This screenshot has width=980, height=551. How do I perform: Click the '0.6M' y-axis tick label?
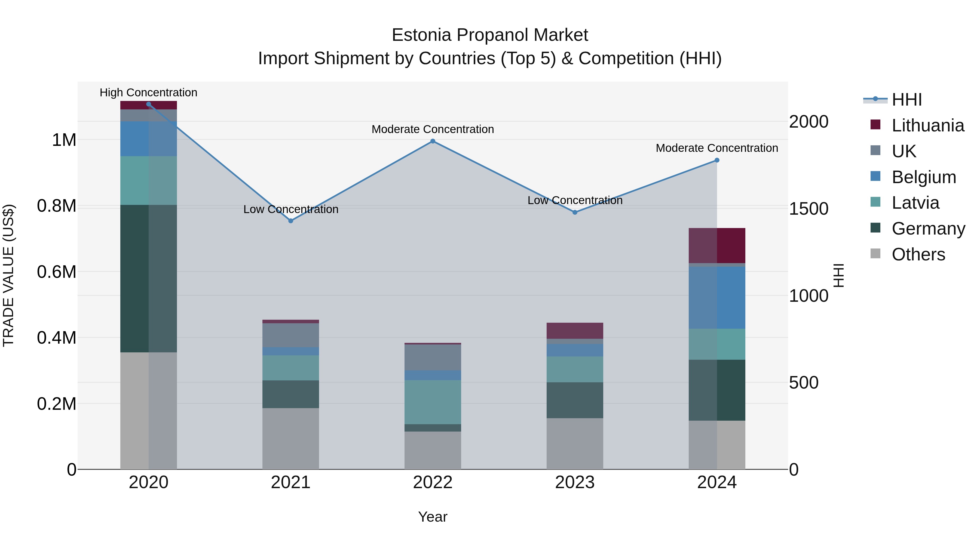tap(57, 272)
